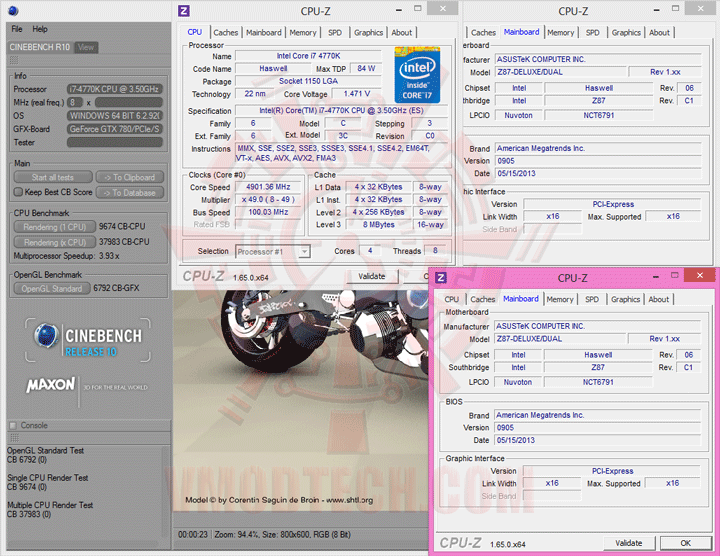Click the Cinebench Release 10 logo
This screenshot has height=556, width=720.
(x=88, y=340)
